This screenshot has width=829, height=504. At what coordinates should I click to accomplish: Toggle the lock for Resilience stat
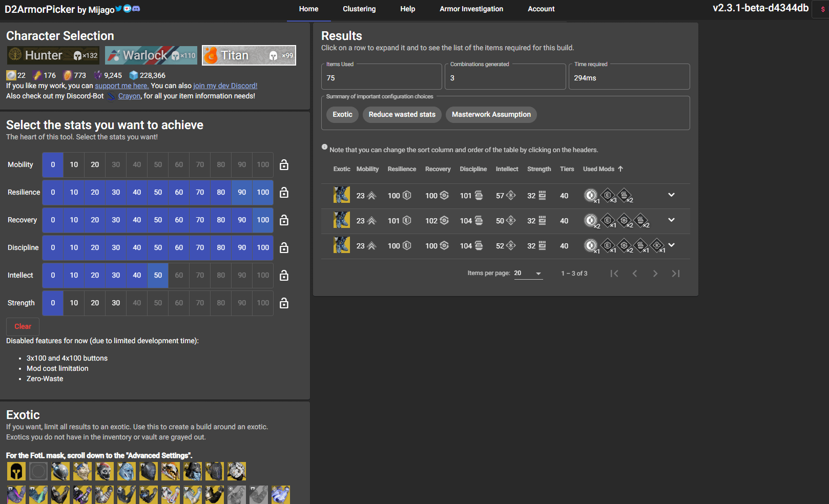[284, 193]
